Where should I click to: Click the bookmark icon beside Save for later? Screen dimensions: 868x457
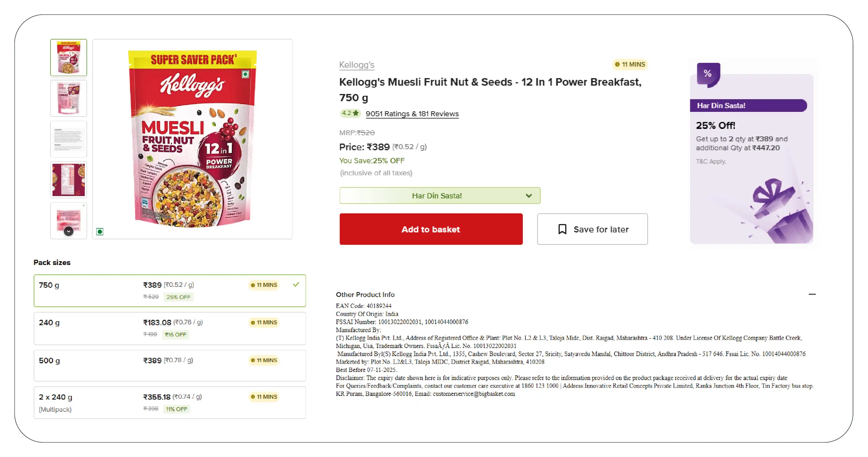tap(562, 229)
